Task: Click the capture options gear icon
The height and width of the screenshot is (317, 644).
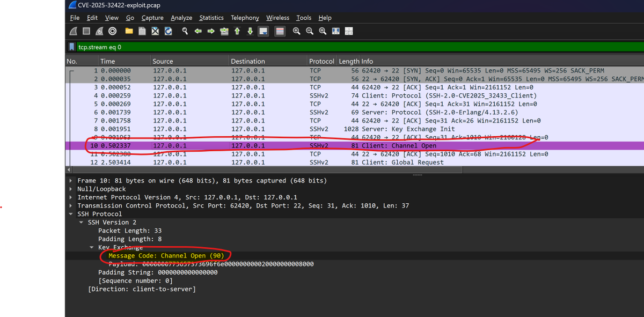Action: tap(112, 31)
